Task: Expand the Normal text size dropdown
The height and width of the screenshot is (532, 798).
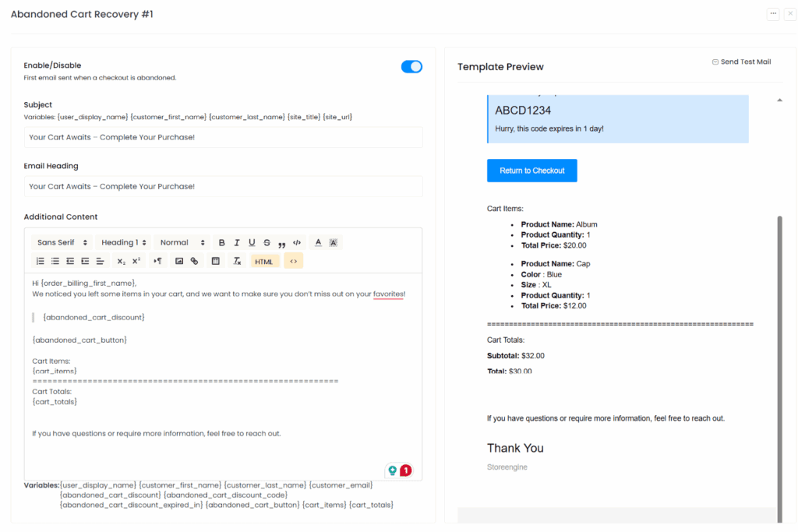Action: pos(182,242)
